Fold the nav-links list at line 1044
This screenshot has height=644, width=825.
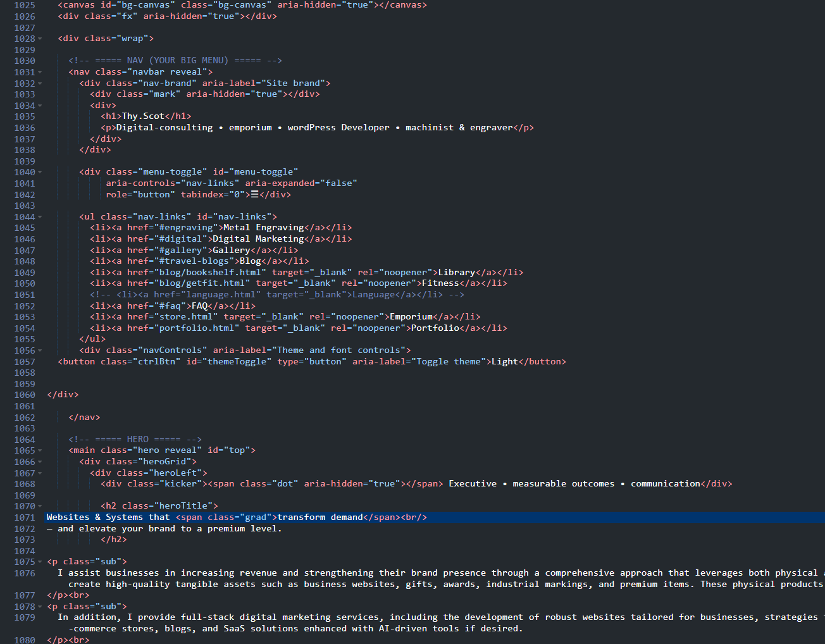pyautogui.click(x=40, y=217)
